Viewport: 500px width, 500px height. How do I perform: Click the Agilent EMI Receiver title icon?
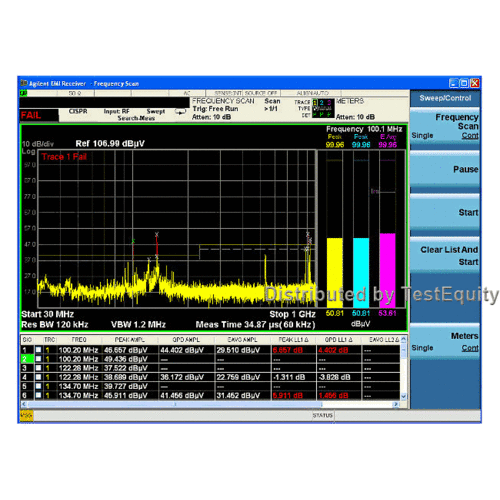click(x=24, y=83)
